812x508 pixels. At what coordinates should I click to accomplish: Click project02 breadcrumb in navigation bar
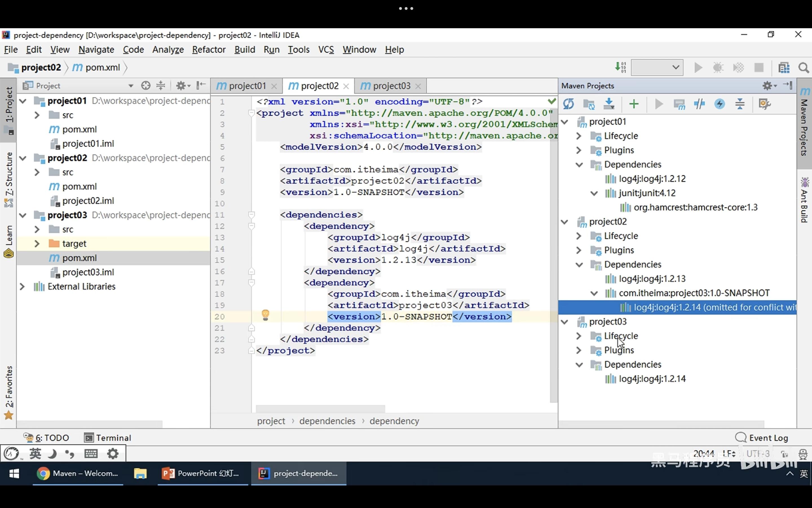(35, 67)
